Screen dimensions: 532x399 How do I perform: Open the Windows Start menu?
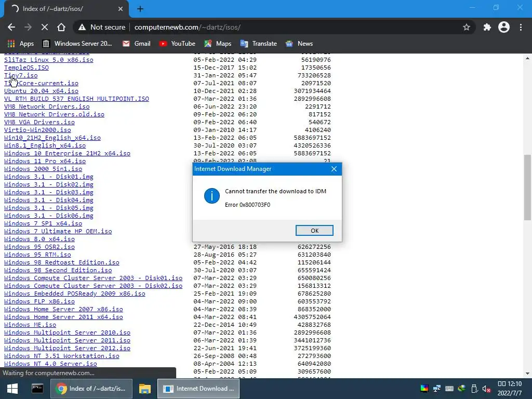(12, 389)
